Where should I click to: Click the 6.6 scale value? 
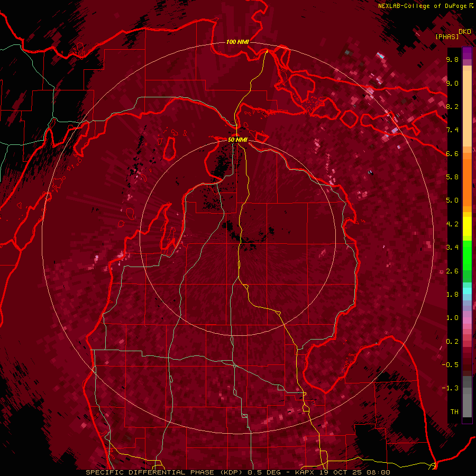pyautogui.click(x=452, y=153)
